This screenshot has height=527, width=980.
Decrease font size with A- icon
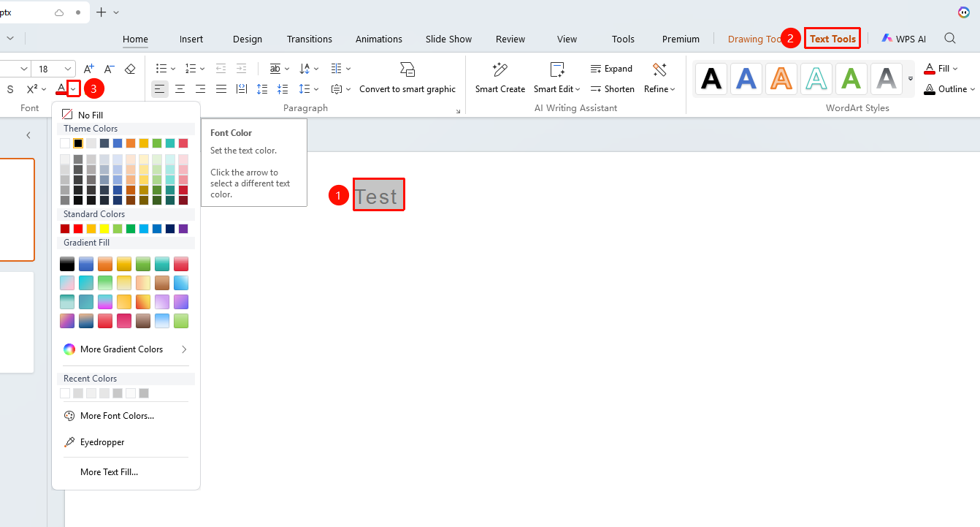point(109,69)
